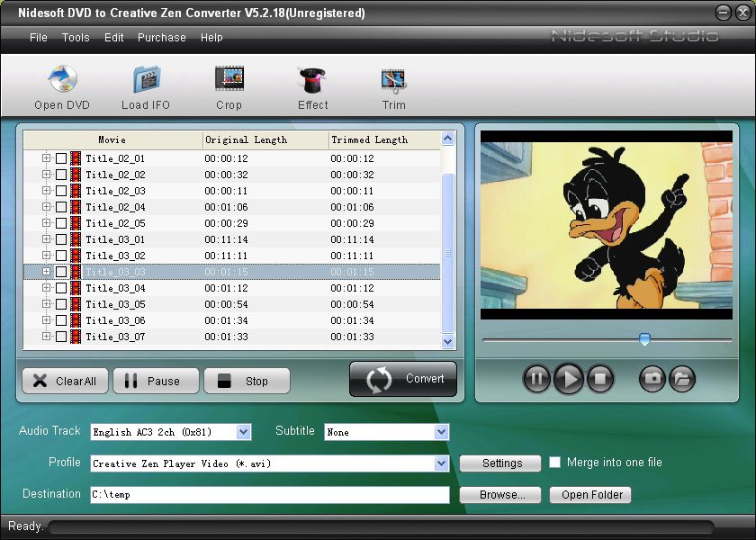The height and width of the screenshot is (540, 756).
Task: Click the movie list scrollbar thumb
Action: tap(447, 253)
